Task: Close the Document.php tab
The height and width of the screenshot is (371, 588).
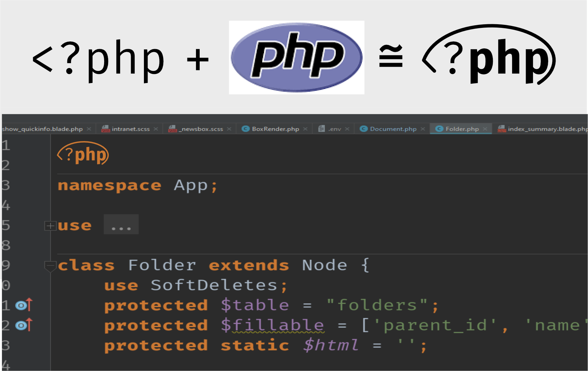Action: click(x=423, y=129)
